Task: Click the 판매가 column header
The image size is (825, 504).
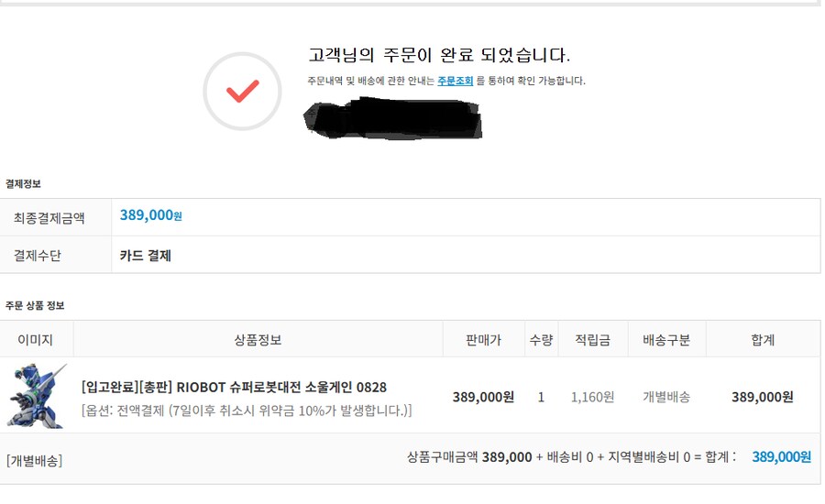Action: pyautogui.click(x=483, y=340)
